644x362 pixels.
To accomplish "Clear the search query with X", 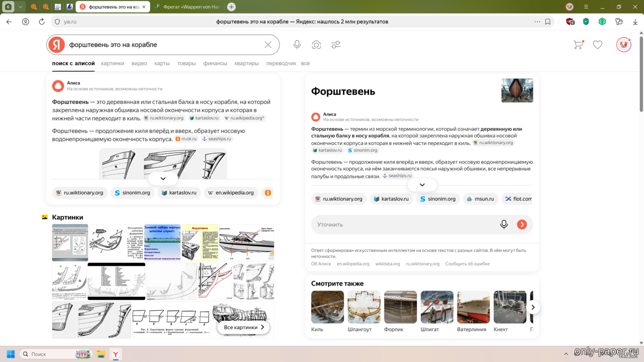I will 268,45.
